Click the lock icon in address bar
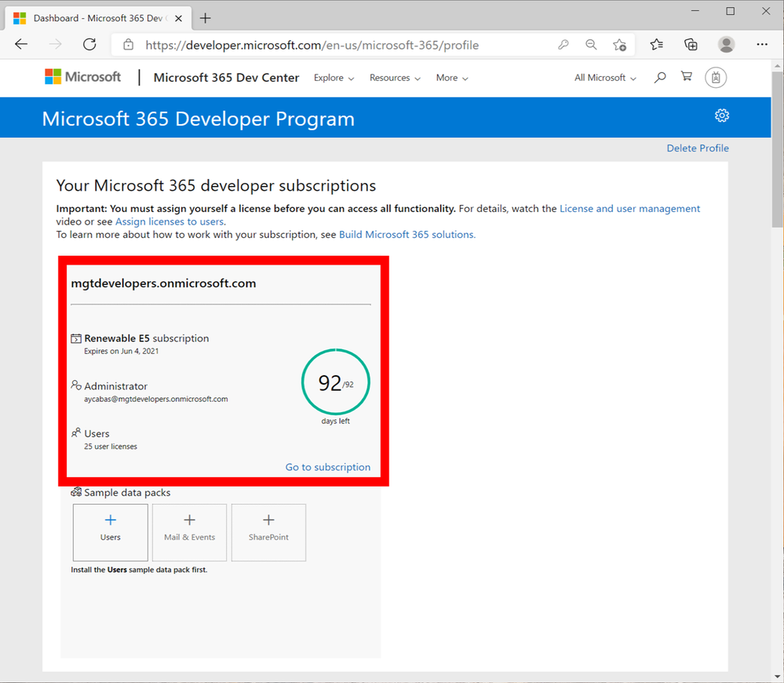Image resolution: width=784 pixels, height=683 pixels. [129, 45]
